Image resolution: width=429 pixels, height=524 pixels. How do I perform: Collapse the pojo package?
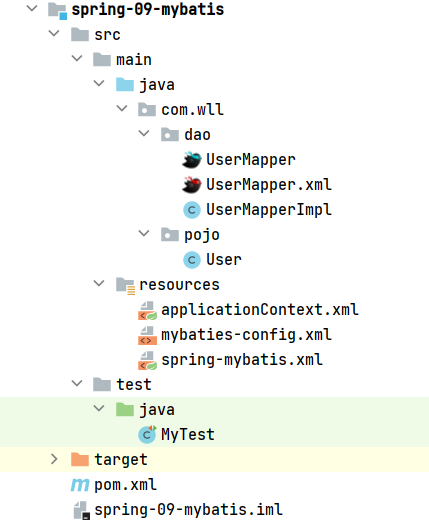pos(144,233)
